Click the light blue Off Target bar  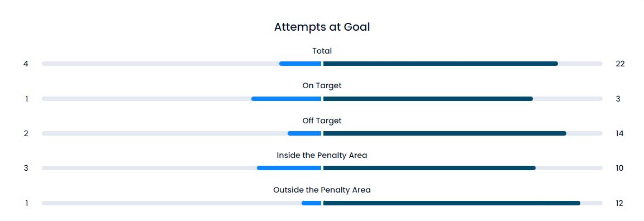tap(304, 133)
